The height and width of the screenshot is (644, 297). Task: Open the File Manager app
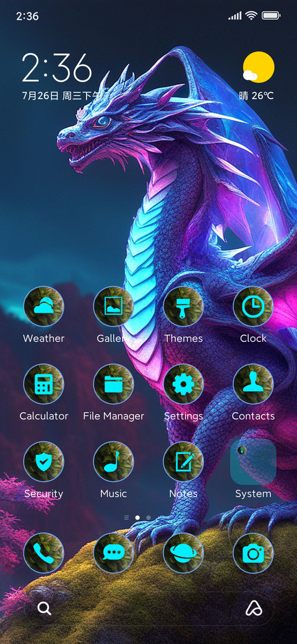[113, 384]
